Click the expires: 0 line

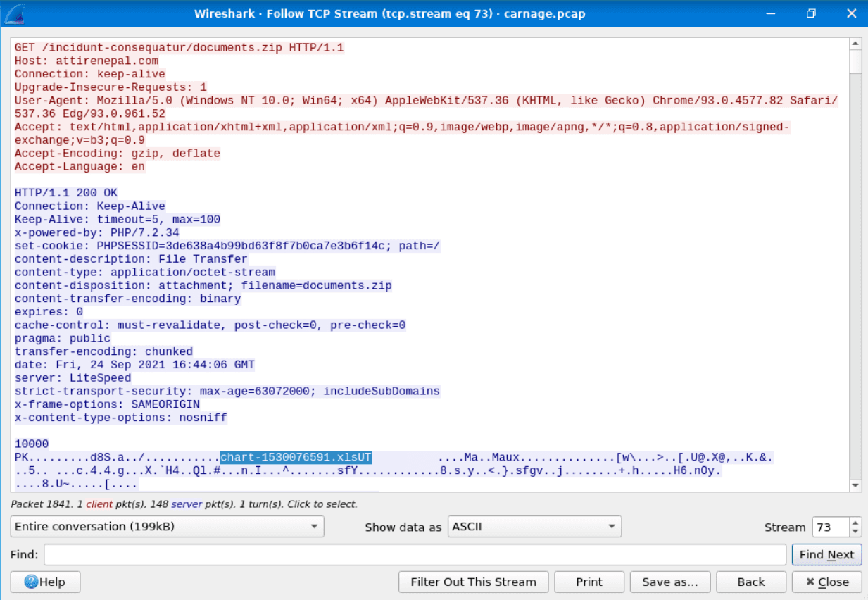(49, 312)
